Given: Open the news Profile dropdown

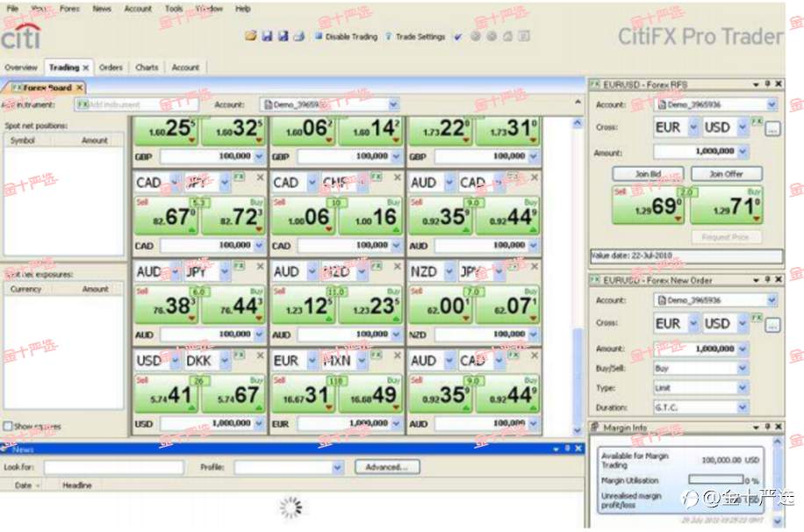Looking at the screenshot, I should (x=337, y=467).
